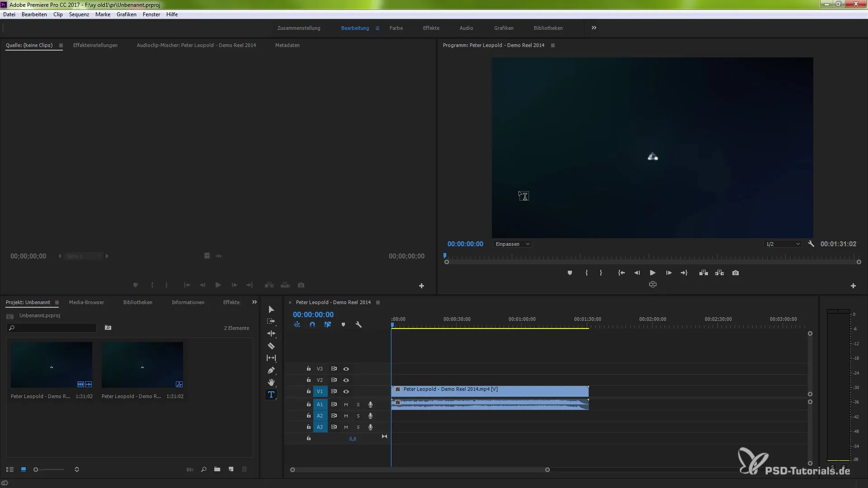Open the Grafiken menu
Viewport: 868px width, 488px height.
tap(126, 14)
